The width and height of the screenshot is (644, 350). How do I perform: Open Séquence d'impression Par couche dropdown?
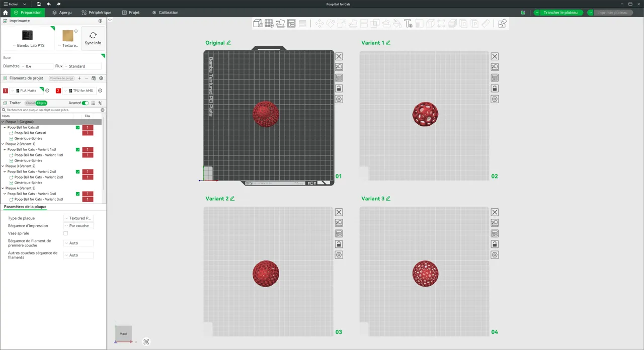(x=78, y=226)
